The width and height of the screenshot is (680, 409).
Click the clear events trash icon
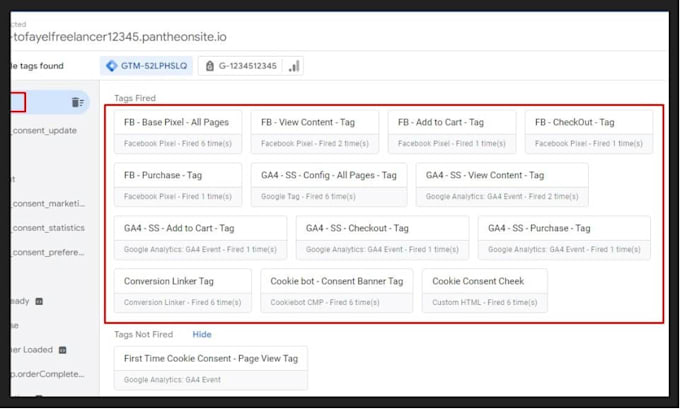coord(78,102)
